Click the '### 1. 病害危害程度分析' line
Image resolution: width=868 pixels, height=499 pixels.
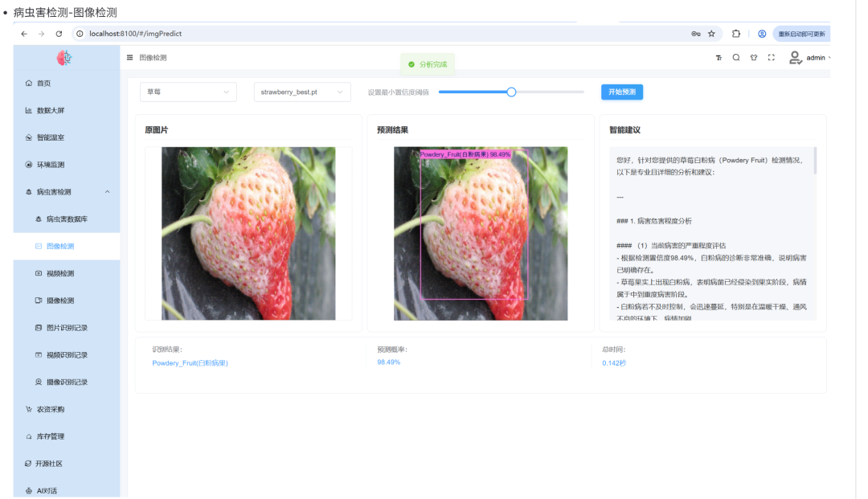pyautogui.click(x=654, y=221)
